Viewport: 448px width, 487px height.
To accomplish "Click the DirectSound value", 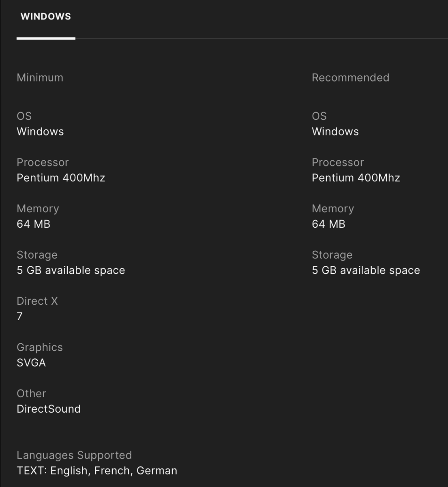I will [x=49, y=409].
